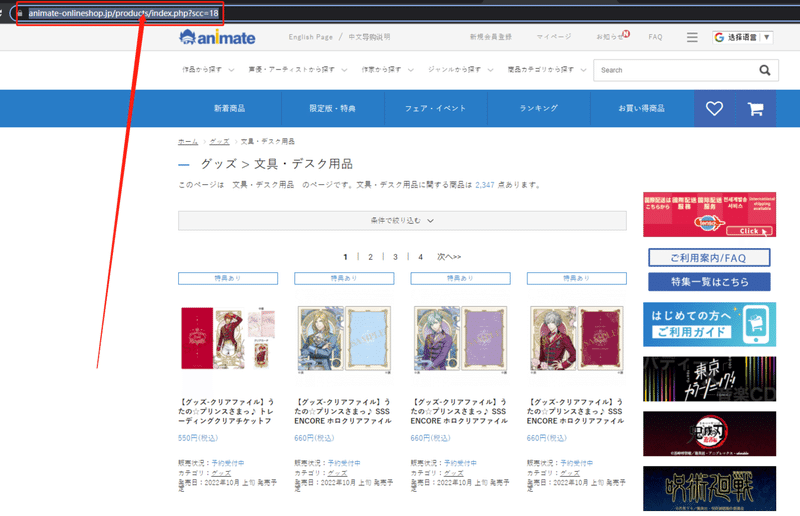Click ホーム breadcrumb link

click(188, 141)
